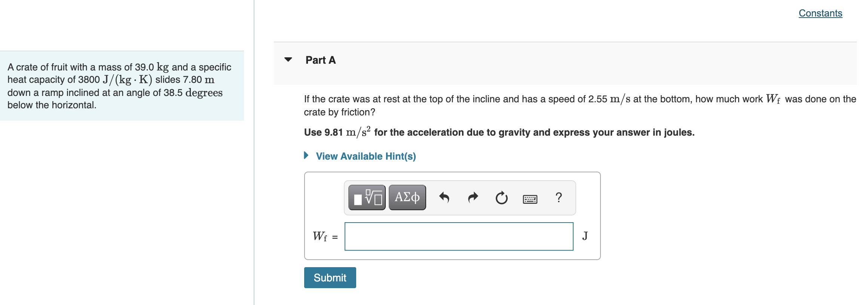Click the question mark help icon
Screen dimensions: 868x305
559,197
